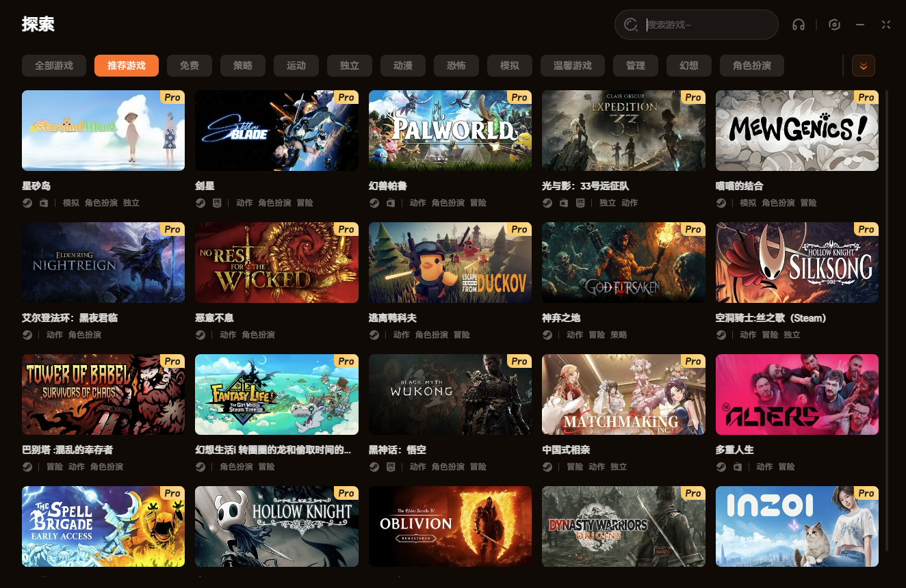
Task: Switch to the 全部游戏 tab
Action: (x=54, y=66)
